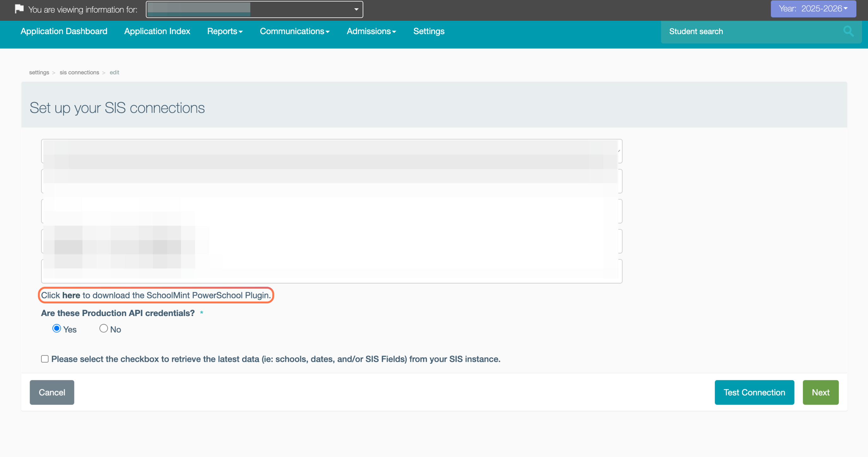Open the Year 2025-2026 dropdown

coord(813,9)
